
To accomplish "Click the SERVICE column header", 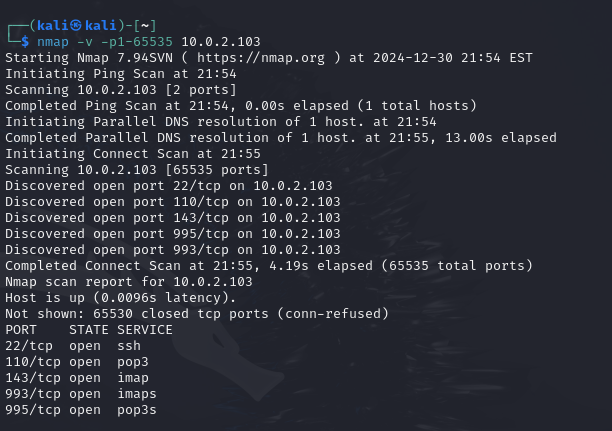I will [x=145, y=330].
